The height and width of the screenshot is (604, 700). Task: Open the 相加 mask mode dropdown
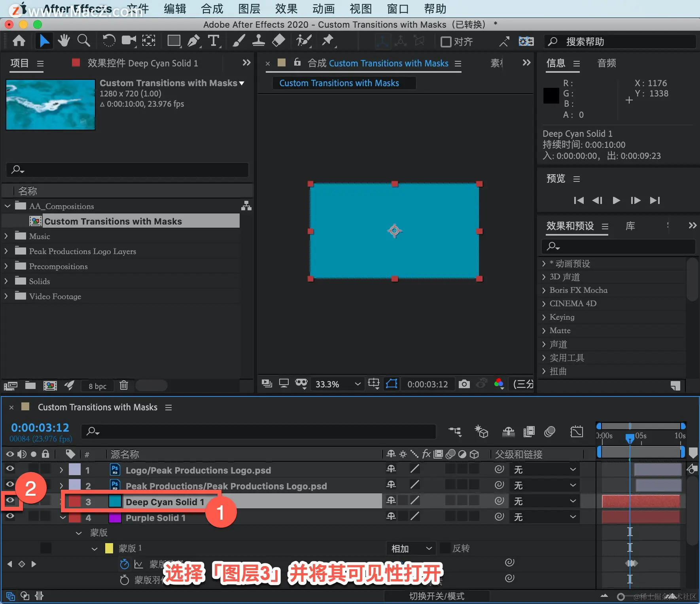tap(411, 549)
